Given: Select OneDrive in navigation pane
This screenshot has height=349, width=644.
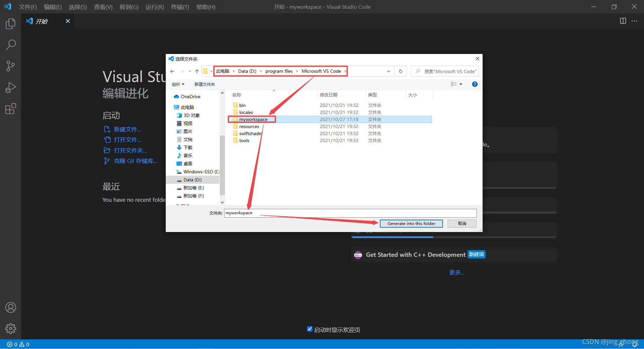Looking at the screenshot, I should [x=190, y=97].
